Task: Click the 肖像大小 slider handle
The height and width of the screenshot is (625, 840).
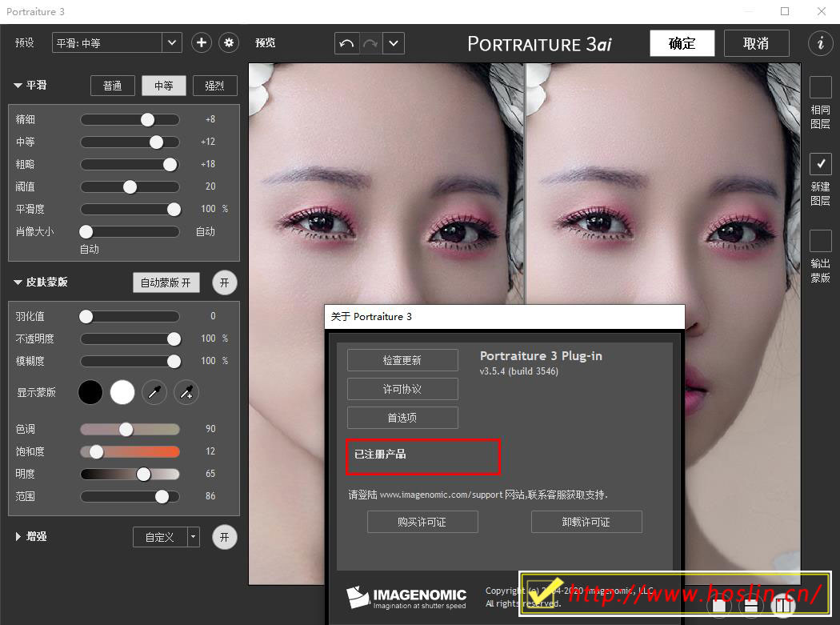Action: pyautogui.click(x=86, y=231)
